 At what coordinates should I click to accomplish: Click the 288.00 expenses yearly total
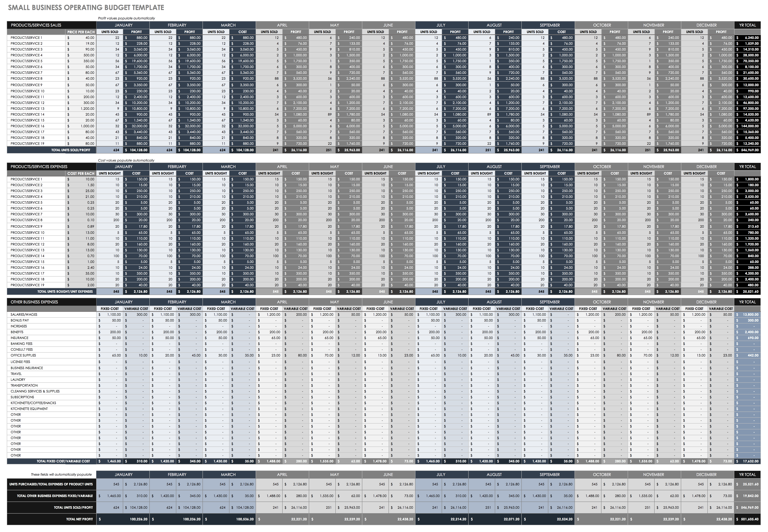tap(747, 268)
